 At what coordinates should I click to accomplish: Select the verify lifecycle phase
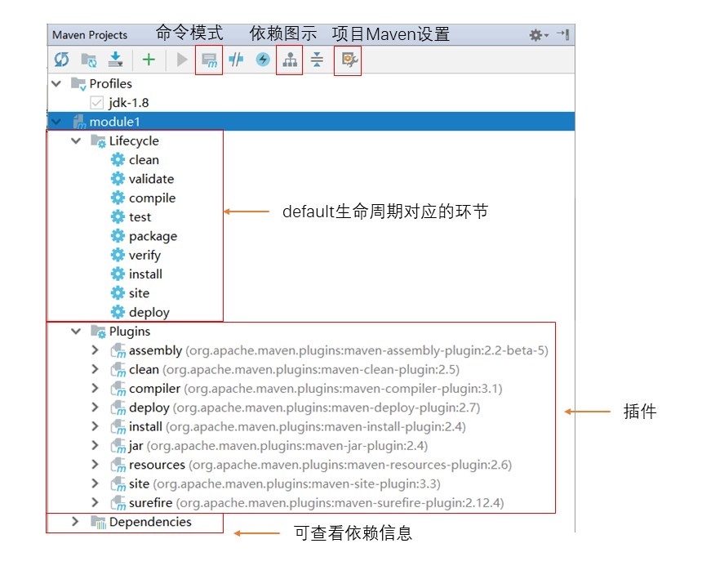(144, 256)
